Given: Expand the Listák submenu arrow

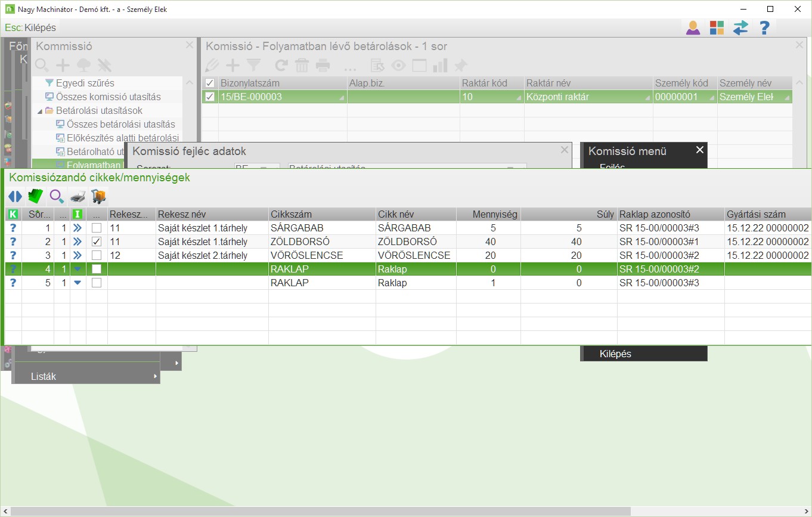Looking at the screenshot, I should (156, 376).
